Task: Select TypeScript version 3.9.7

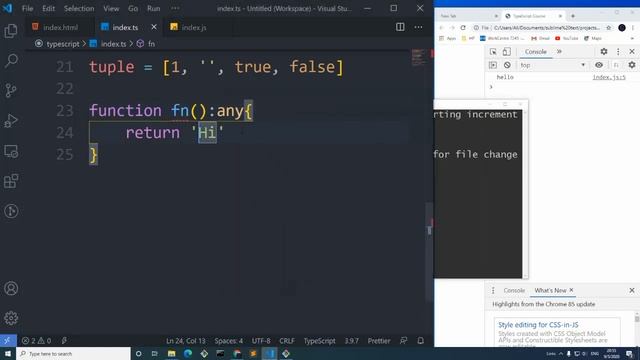Action: click(351, 340)
